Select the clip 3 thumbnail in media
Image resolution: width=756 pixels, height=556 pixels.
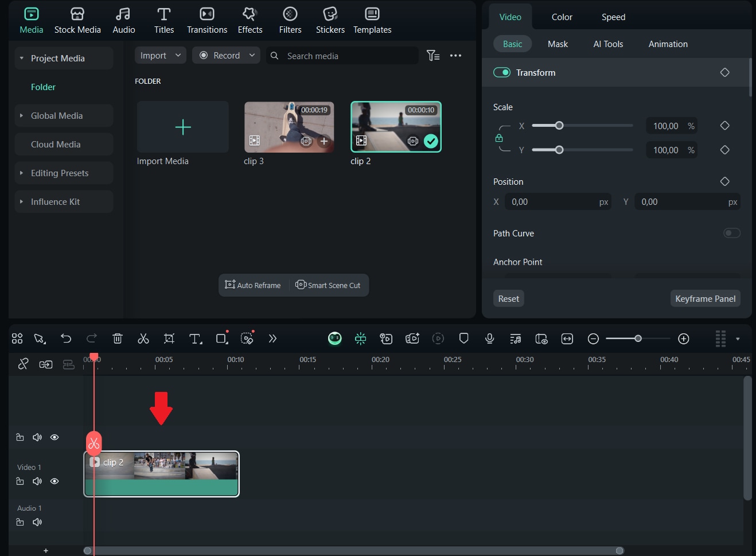tap(289, 127)
